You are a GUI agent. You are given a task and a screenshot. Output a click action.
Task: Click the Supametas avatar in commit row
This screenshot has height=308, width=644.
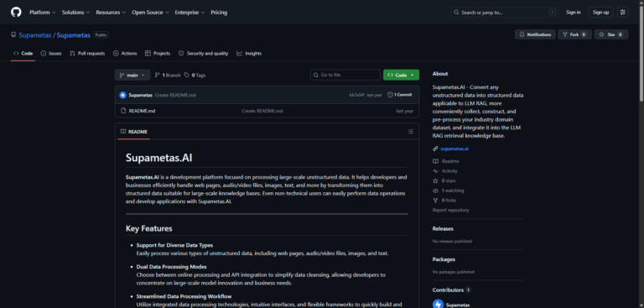click(122, 95)
